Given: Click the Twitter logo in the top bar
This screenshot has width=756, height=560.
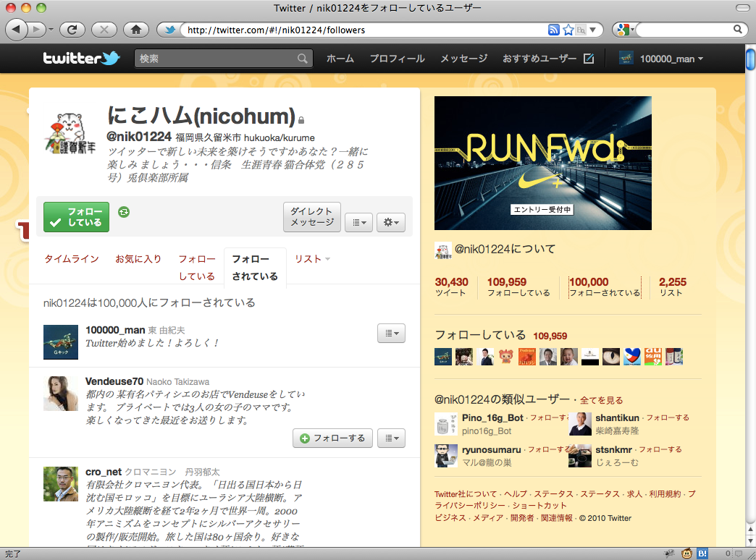Looking at the screenshot, I should (x=81, y=59).
